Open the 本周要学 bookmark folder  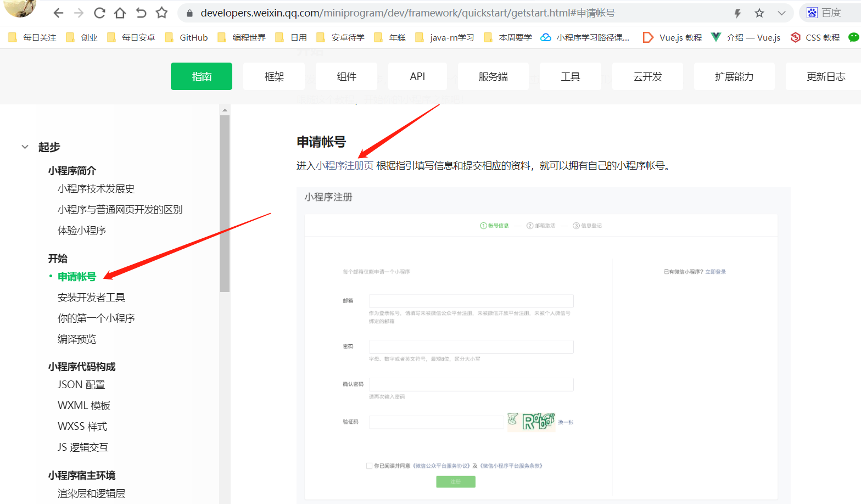click(x=508, y=37)
